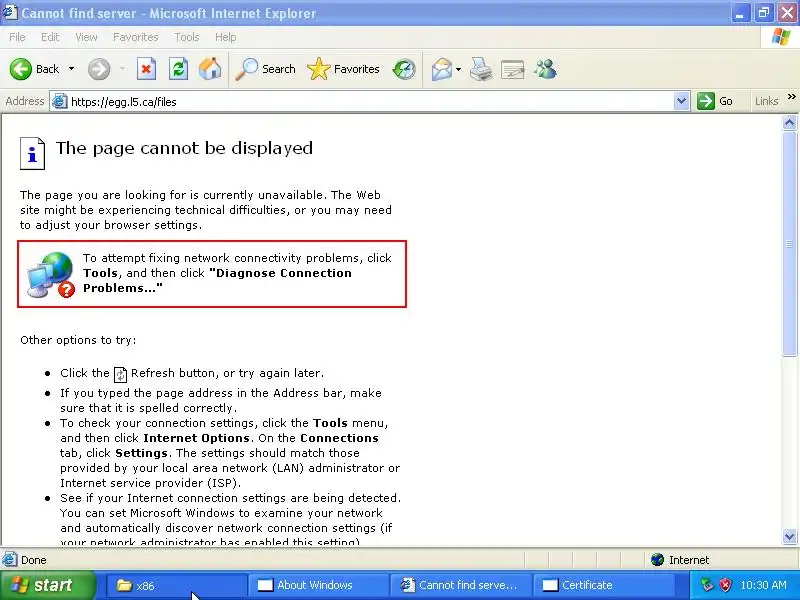Open the View menu

tap(86, 37)
